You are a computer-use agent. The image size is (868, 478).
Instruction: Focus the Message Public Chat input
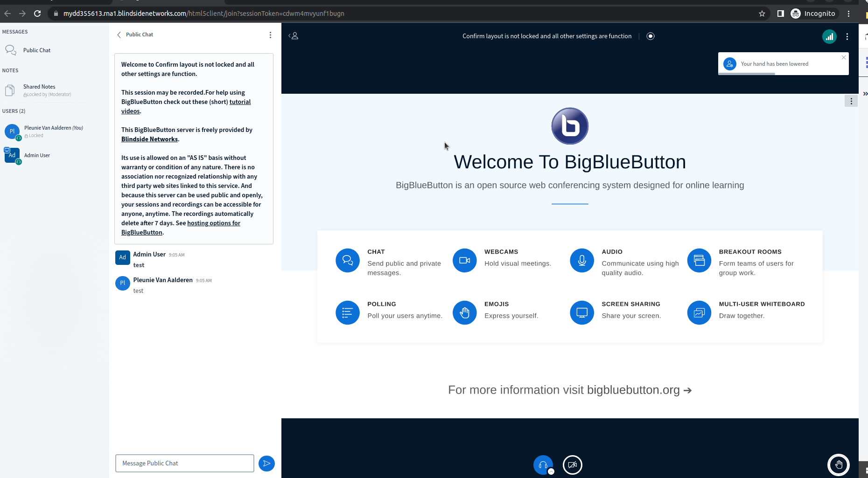tap(185, 464)
